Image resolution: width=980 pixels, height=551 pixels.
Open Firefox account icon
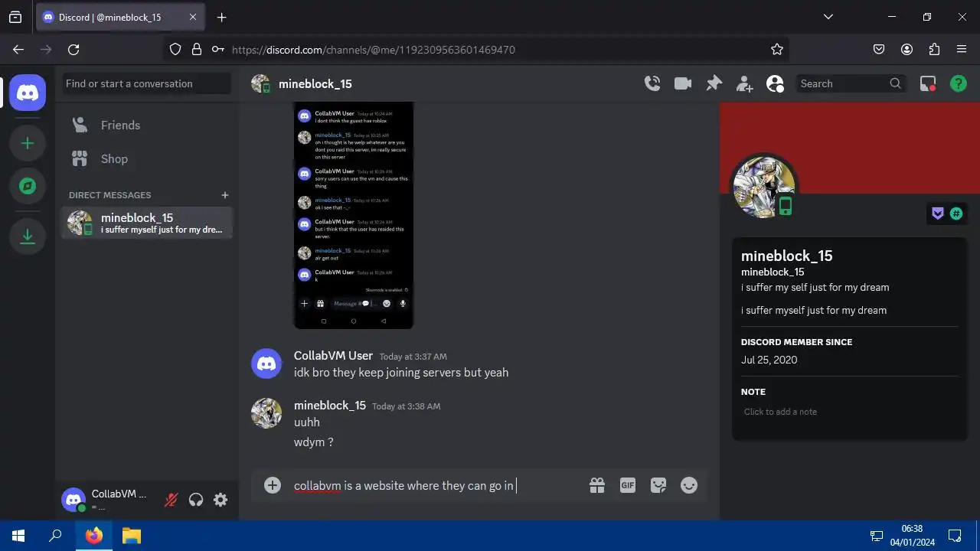tap(906, 49)
